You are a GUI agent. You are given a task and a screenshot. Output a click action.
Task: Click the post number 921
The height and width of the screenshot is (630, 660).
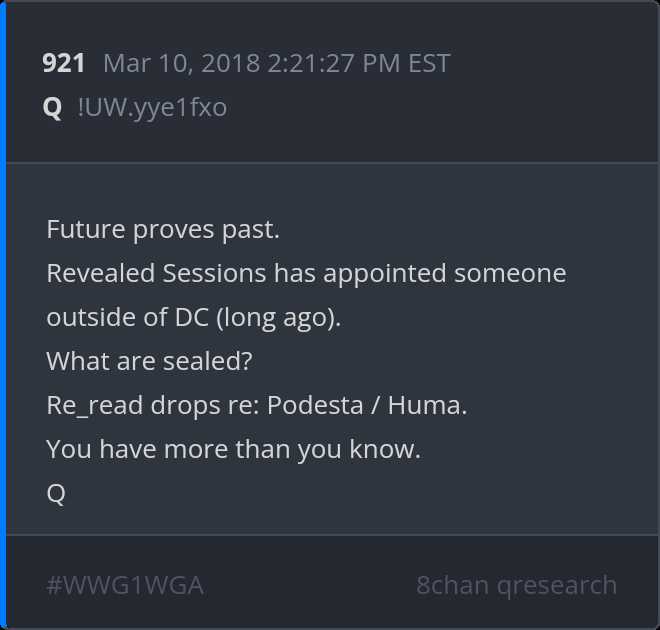(64, 63)
